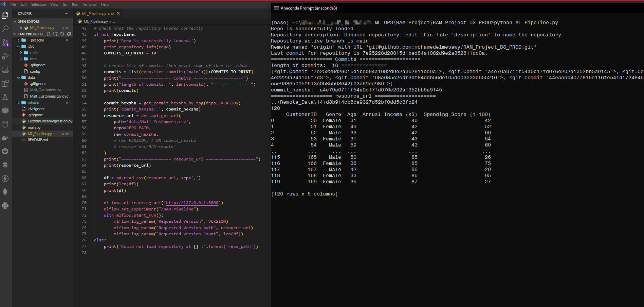Open the Docker whale icon view
The height and width of the screenshot is (307, 644).
click(x=5, y=138)
